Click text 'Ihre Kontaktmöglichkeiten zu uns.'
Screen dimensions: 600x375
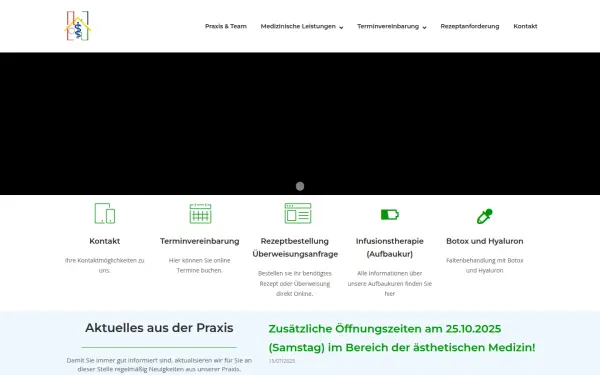click(104, 265)
